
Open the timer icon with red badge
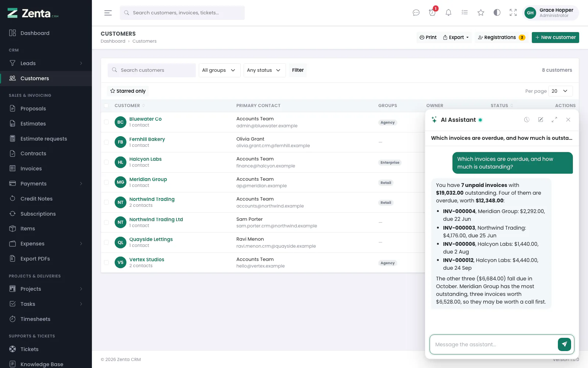pyautogui.click(x=432, y=13)
